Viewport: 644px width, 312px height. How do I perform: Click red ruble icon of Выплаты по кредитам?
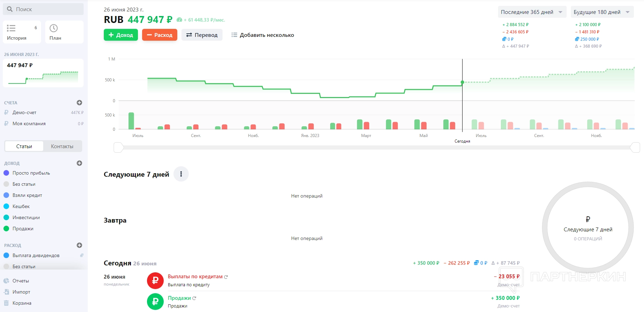(155, 280)
